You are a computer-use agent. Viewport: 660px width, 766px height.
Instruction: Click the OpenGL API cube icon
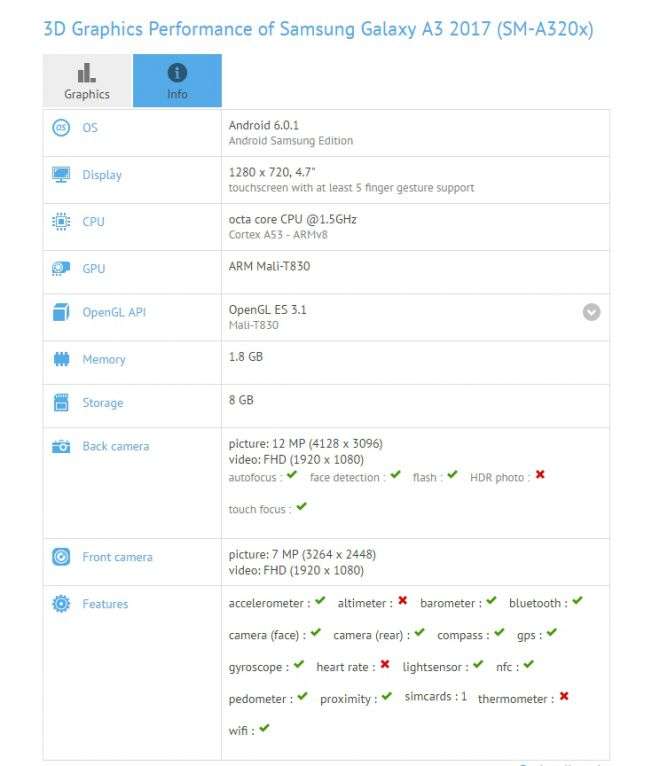click(x=61, y=312)
